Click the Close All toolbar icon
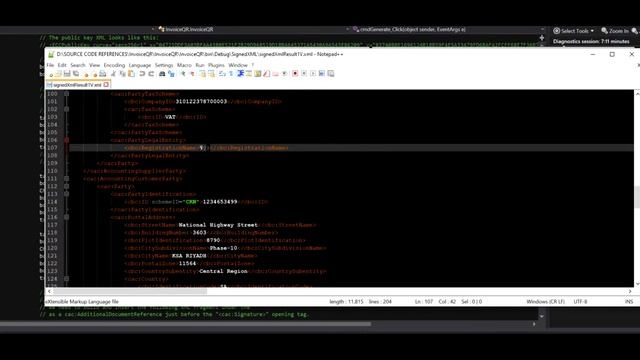640x360 pixels. pyautogui.click(x=95, y=74)
